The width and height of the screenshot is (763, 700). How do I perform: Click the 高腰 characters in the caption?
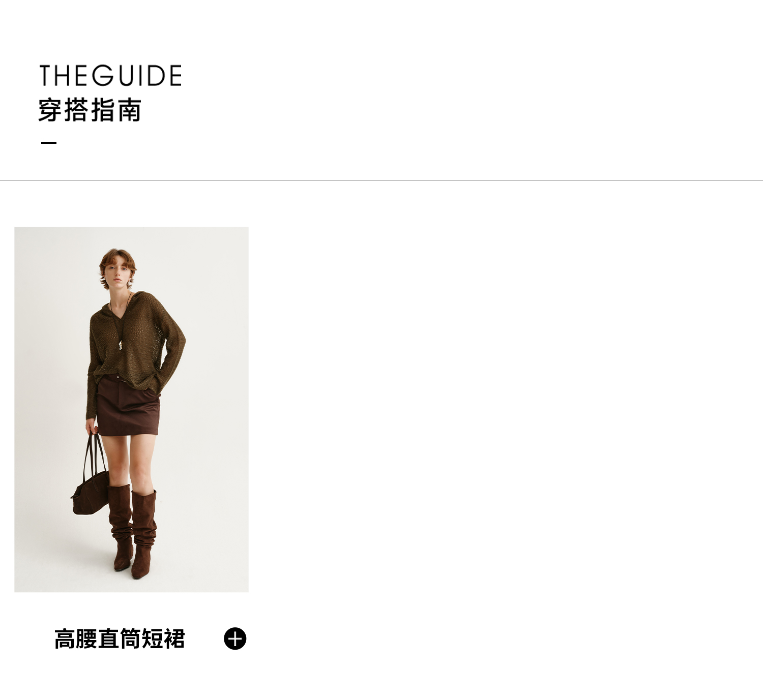[x=76, y=639]
